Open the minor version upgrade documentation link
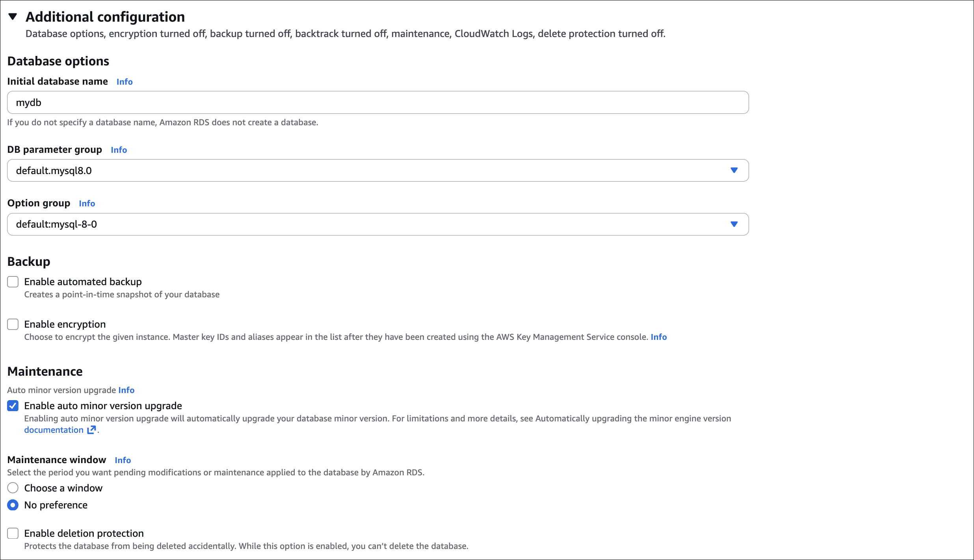Image resolution: width=974 pixels, height=560 pixels. click(x=54, y=430)
